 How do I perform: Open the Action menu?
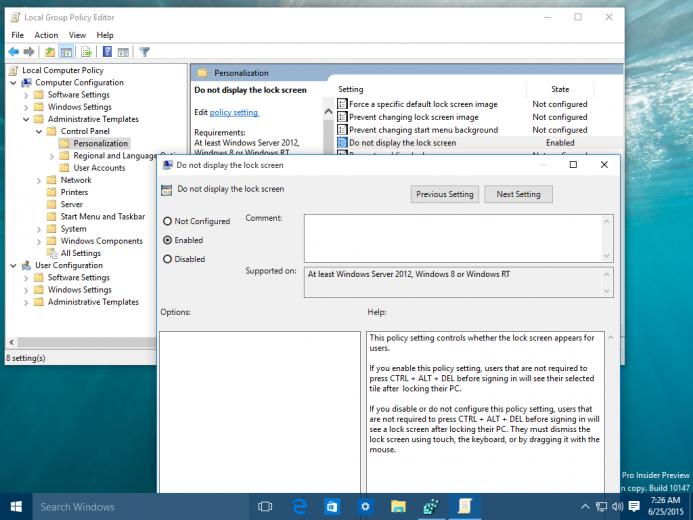(46, 35)
